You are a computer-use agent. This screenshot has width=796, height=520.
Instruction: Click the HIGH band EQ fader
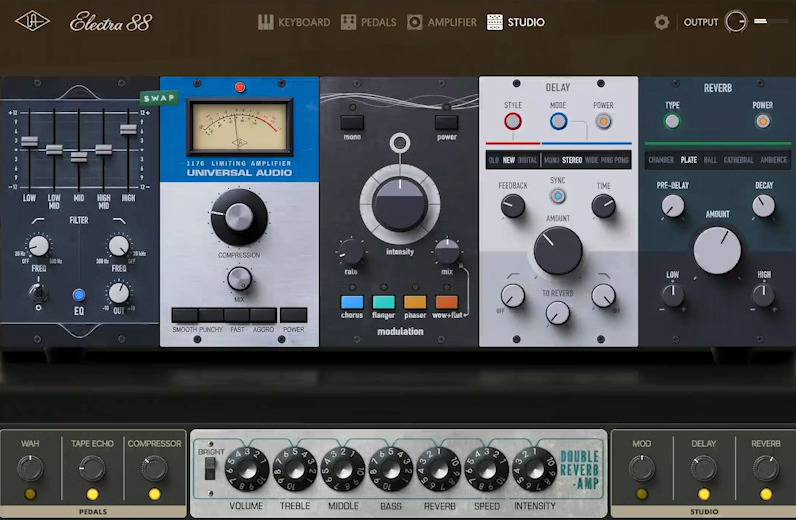128,129
